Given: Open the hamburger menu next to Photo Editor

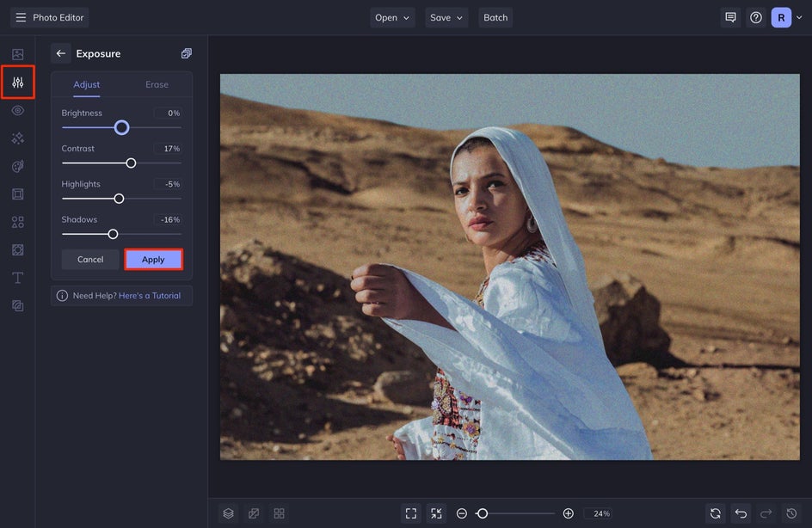Looking at the screenshot, I should tap(21, 17).
